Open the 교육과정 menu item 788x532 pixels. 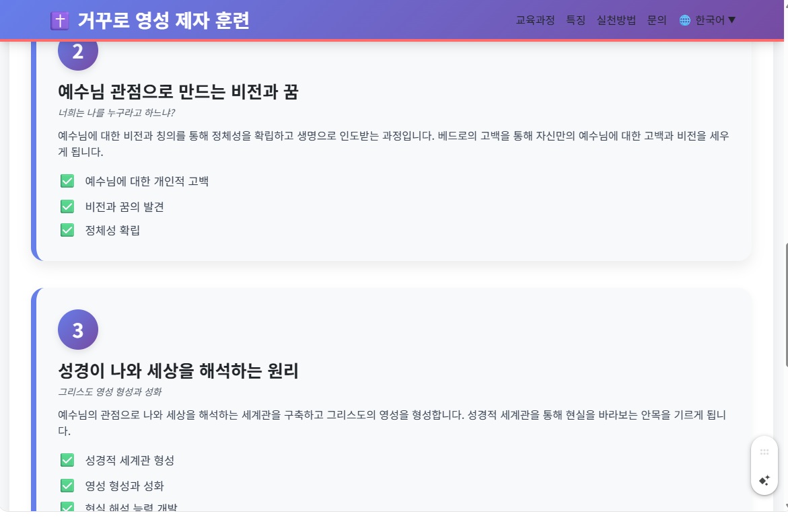point(535,20)
